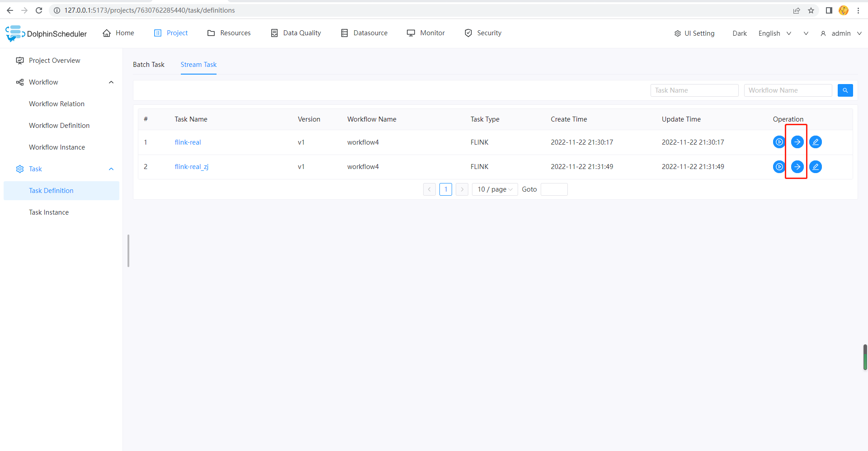Open browser side panel icon

[829, 10]
